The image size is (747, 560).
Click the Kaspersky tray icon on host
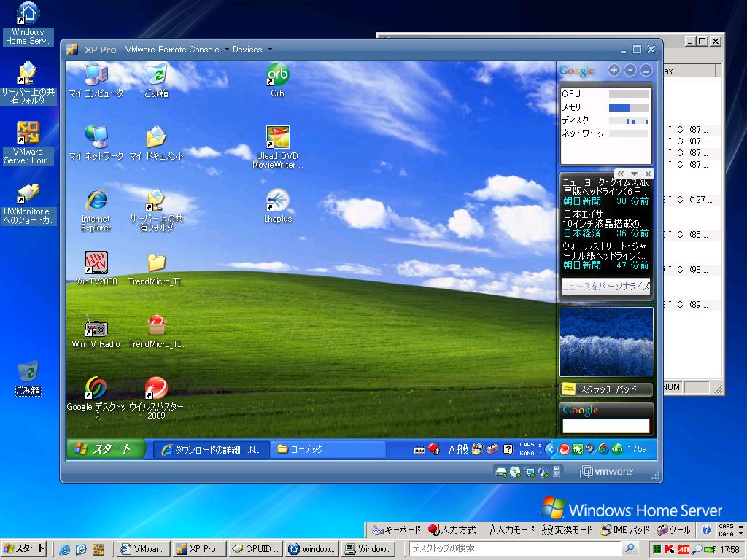(670, 550)
